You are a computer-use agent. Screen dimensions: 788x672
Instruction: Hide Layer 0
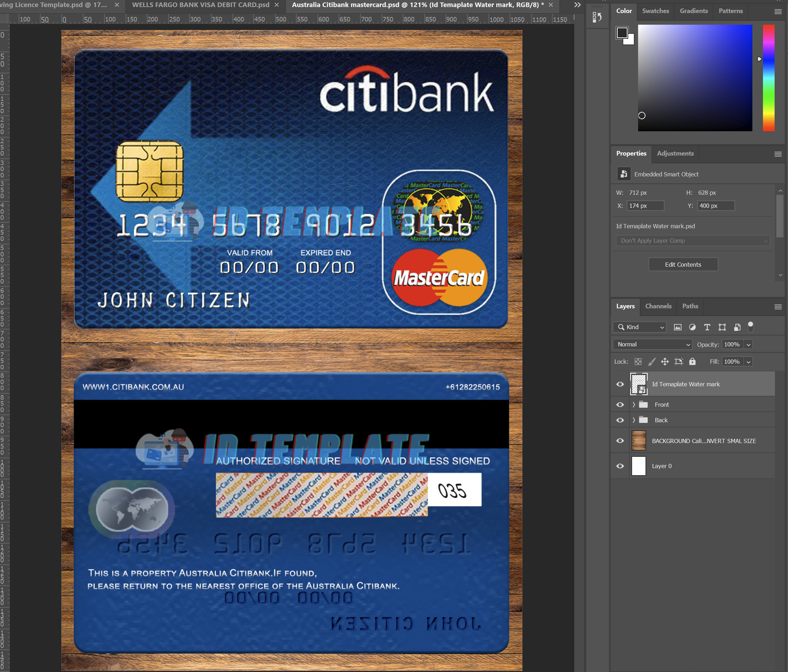click(x=620, y=466)
